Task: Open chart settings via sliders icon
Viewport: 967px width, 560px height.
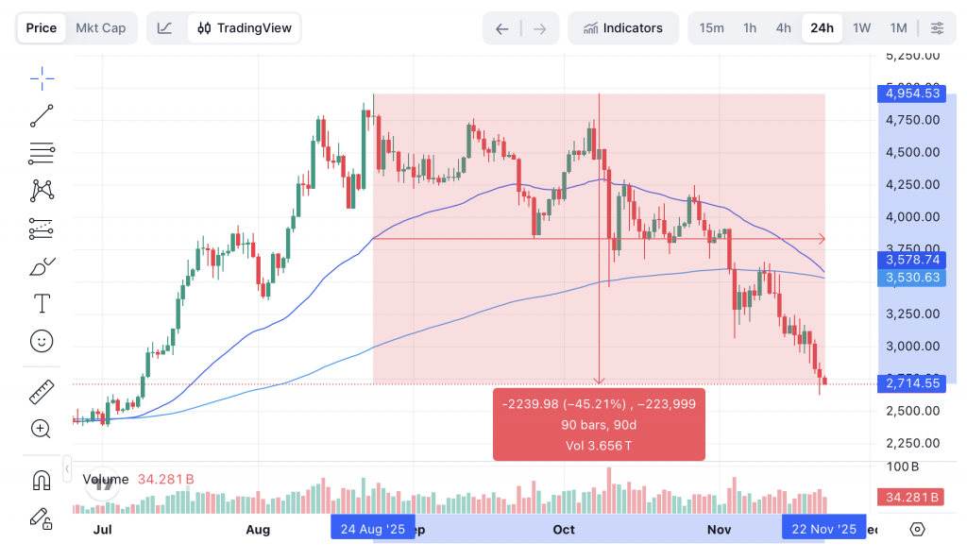Action: coord(937,27)
